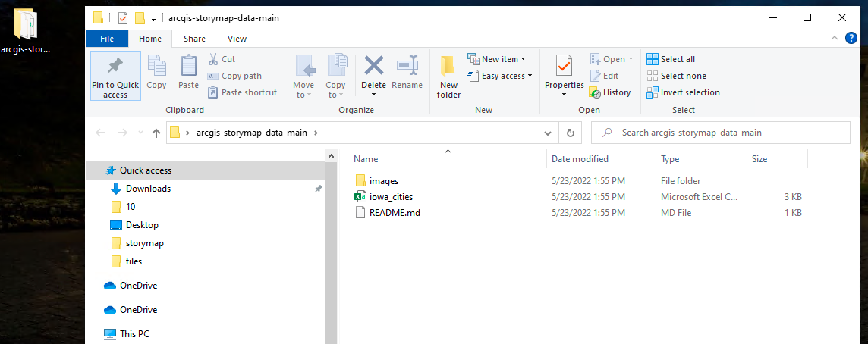Click the Copy ribbon button
The image size is (868, 344).
coord(156,72)
